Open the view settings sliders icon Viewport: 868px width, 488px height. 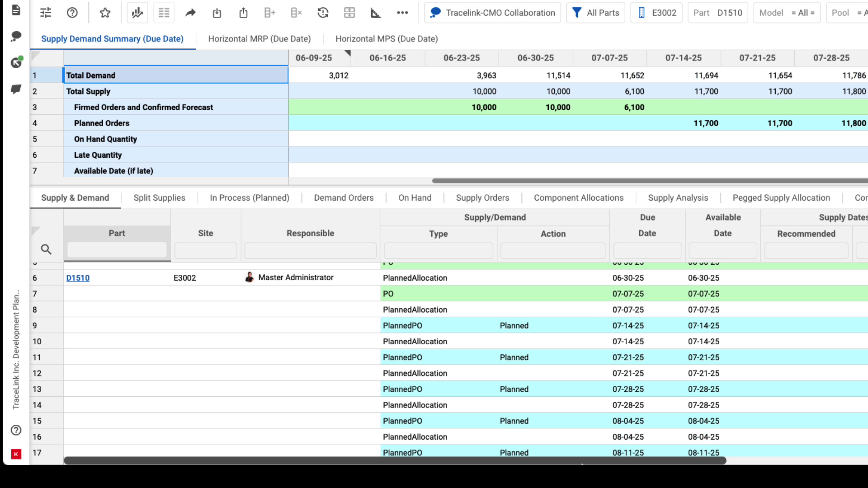[x=45, y=12]
